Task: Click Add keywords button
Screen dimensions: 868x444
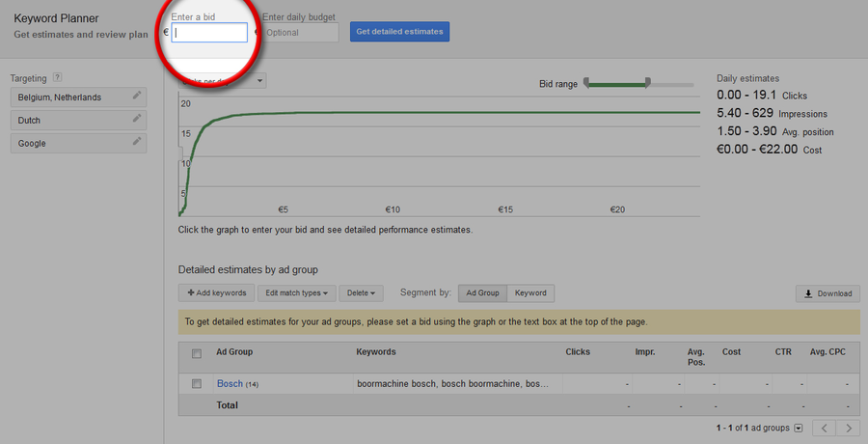Action: [216, 293]
